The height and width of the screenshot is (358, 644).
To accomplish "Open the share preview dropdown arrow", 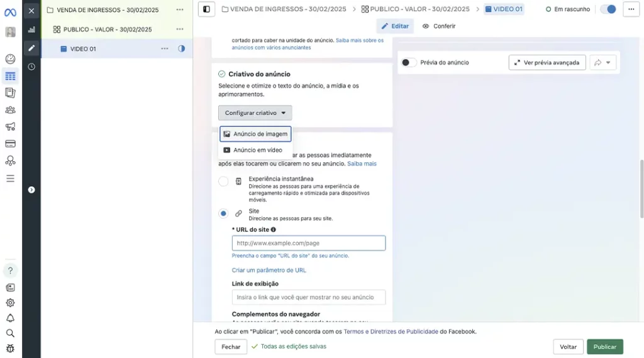I will (608, 63).
